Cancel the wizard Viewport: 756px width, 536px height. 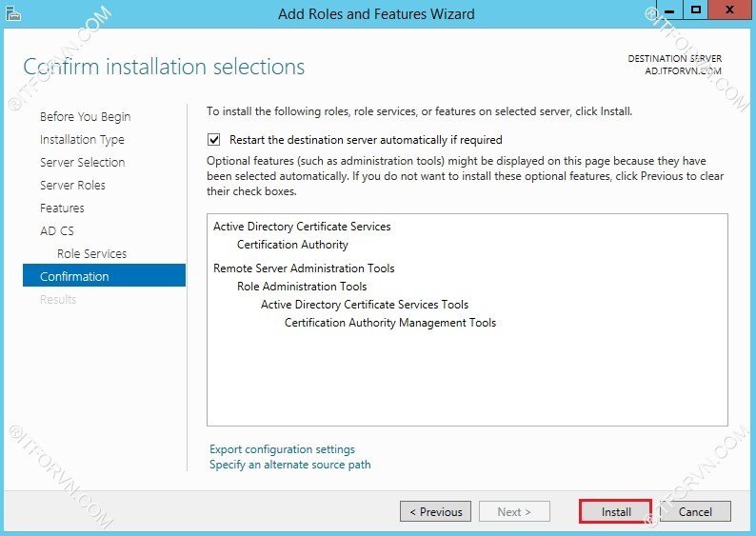pyautogui.click(x=695, y=511)
